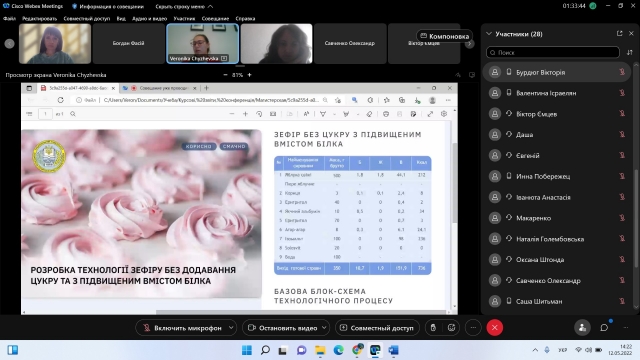Open File Explorer from taskbar
Image resolution: width=640 pixels, height=360 pixels.
click(320, 350)
